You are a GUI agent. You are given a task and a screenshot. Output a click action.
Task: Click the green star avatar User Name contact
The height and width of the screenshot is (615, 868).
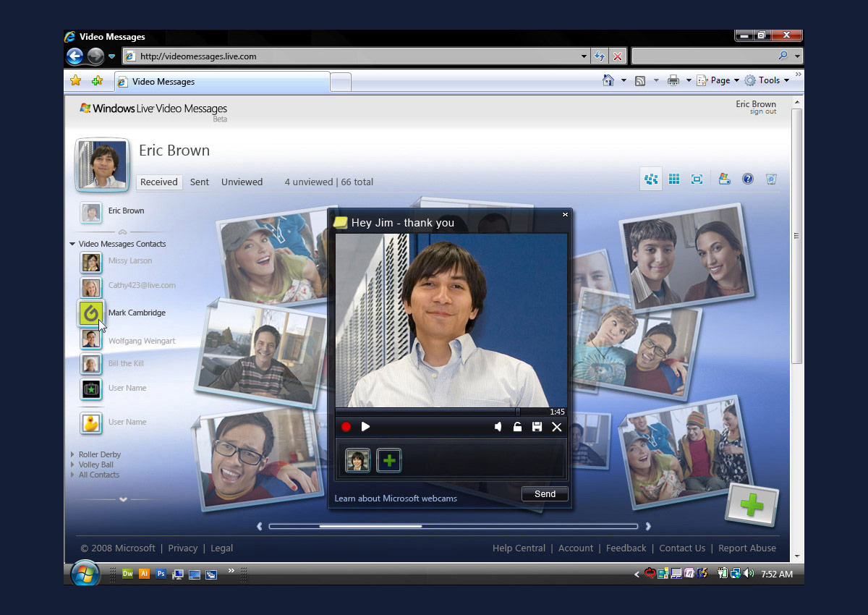91,389
